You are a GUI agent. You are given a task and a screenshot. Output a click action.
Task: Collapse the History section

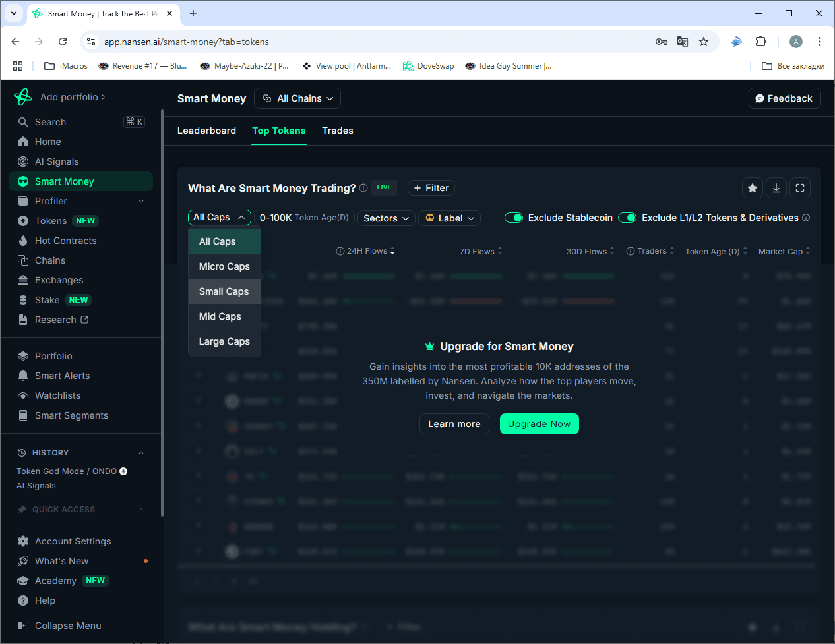141,453
